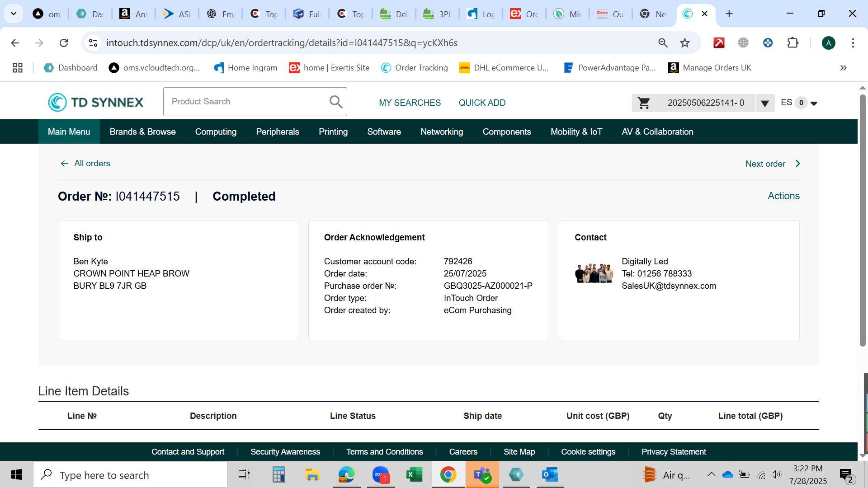This screenshot has height=488, width=868.
Task: Go to MY SEARCHES
Action: click(x=410, y=103)
